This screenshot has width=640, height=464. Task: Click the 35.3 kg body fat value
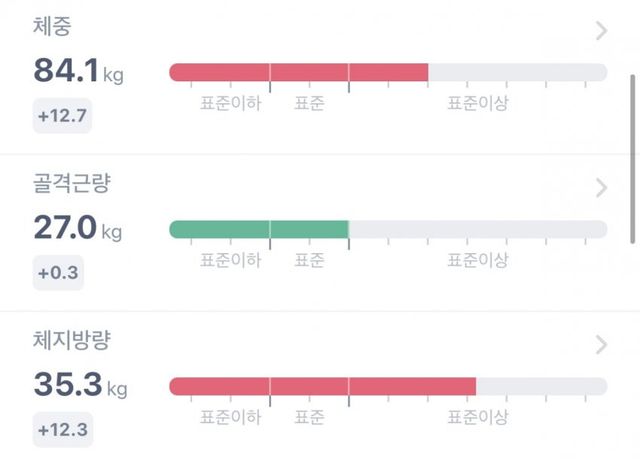[x=78, y=385]
